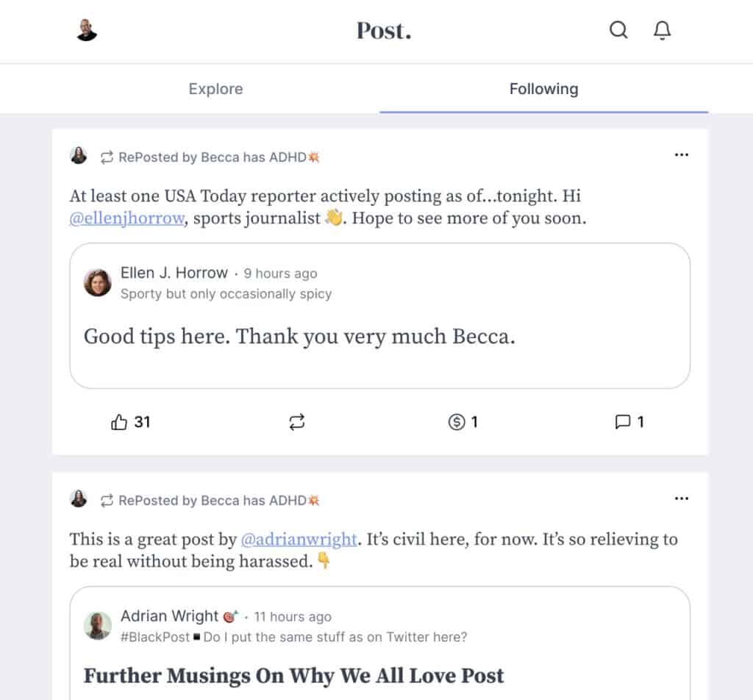Open Adrian Wright's profile name
Screen dimensions: 753x700
(169, 616)
